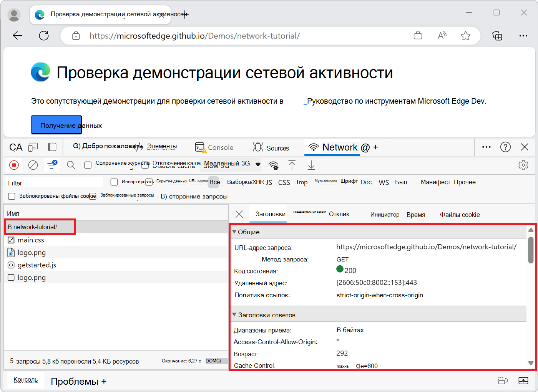Toggle the DevTools activity bar dock icon
This screenshot has height=392, width=538.
point(52,147)
